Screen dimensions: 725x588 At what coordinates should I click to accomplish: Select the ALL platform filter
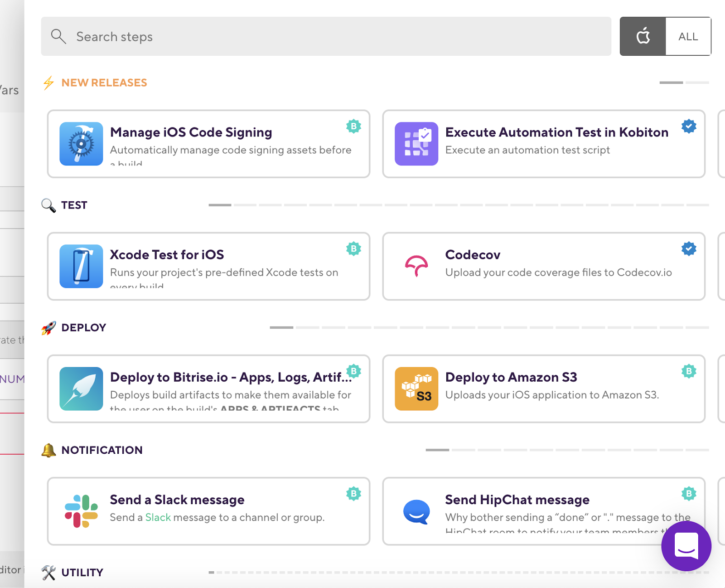coord(688,36)
